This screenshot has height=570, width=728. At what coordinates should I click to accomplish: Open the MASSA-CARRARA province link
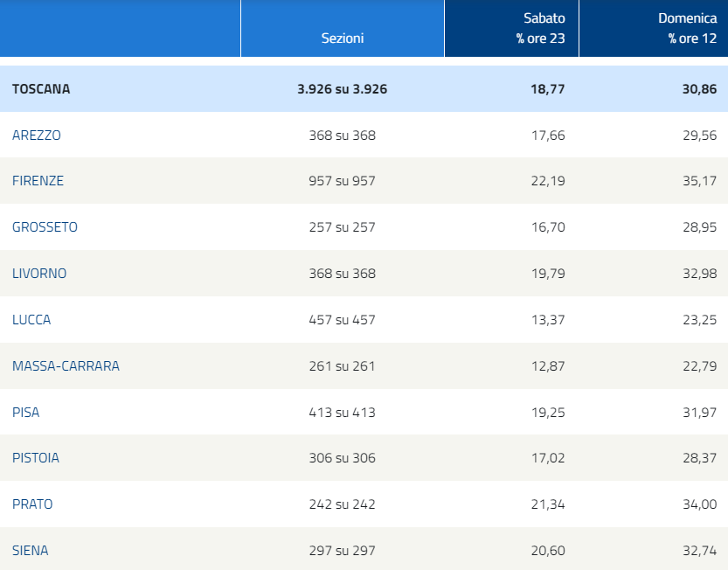click(66, 366)
